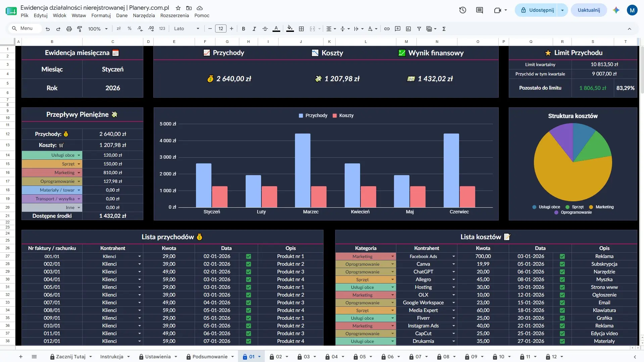
Task: Click the Print icon
Action: pos(69,29)
